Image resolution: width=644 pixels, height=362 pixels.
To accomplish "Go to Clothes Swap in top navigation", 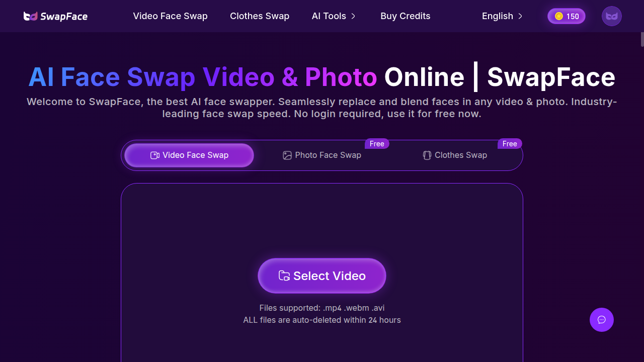I will pyautogui.click(x=259, y=16).
